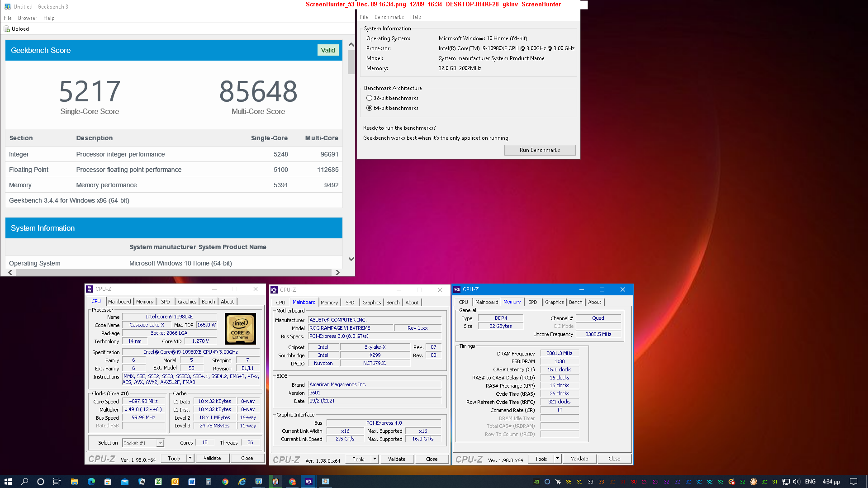Click DRAM Frequency value 2001.3 MHz
The height and width of the screenshot is (488, 868).
click(x=559, y=353)
